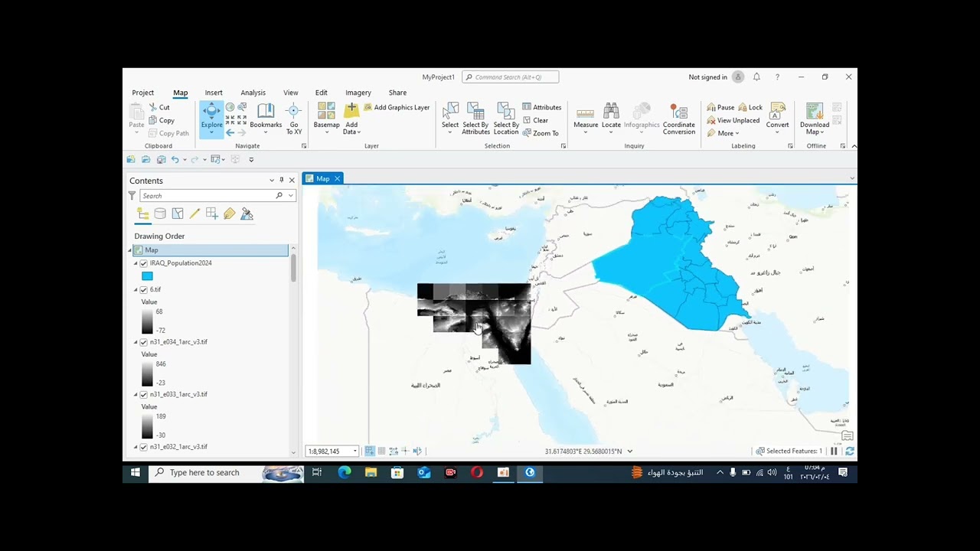Open the Basemap gallery

326,119
